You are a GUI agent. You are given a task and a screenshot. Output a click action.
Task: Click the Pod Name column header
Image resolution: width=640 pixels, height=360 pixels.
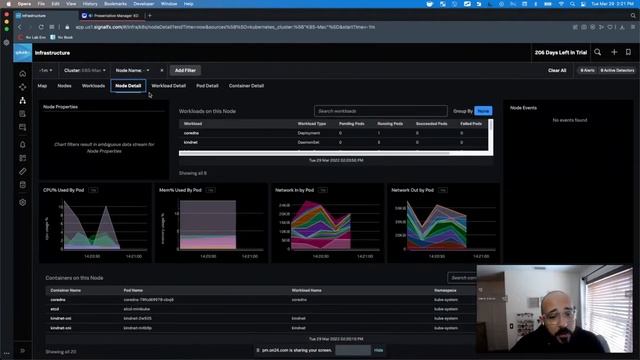[133, 290]
